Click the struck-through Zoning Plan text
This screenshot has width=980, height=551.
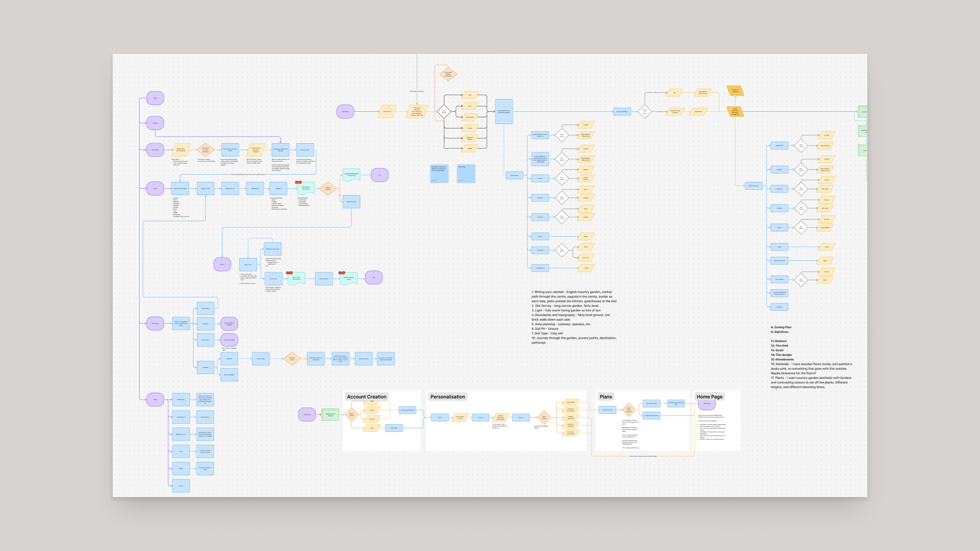coord(781,327)
